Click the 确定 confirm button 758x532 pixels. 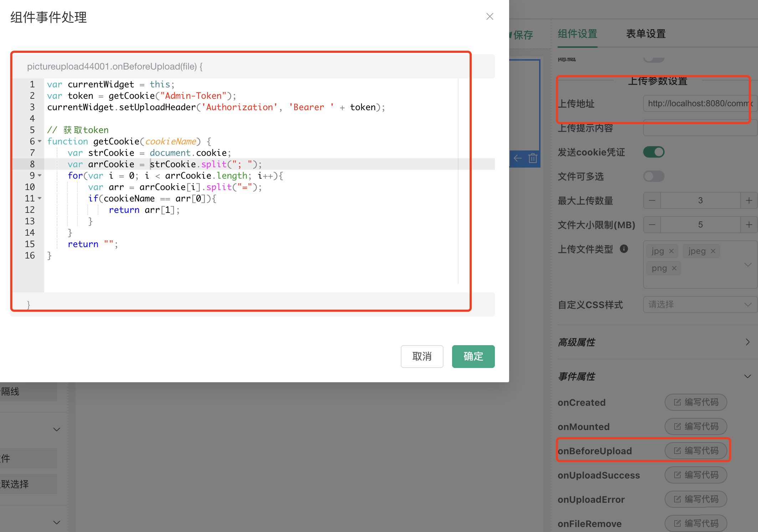[473, 356]
